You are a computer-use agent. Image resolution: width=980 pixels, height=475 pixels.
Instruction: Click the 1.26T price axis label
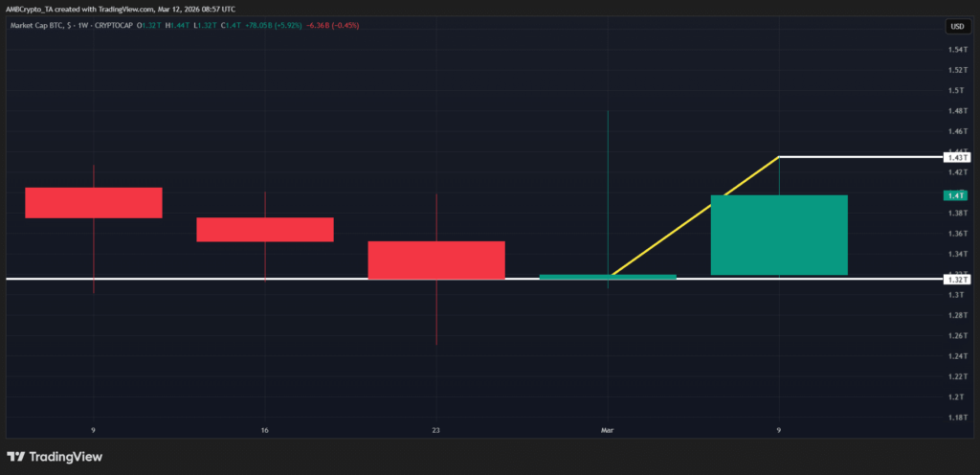point(958,335)
